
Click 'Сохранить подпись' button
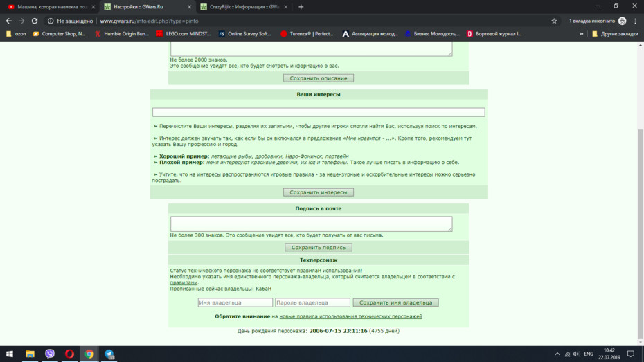click(319, 248)
